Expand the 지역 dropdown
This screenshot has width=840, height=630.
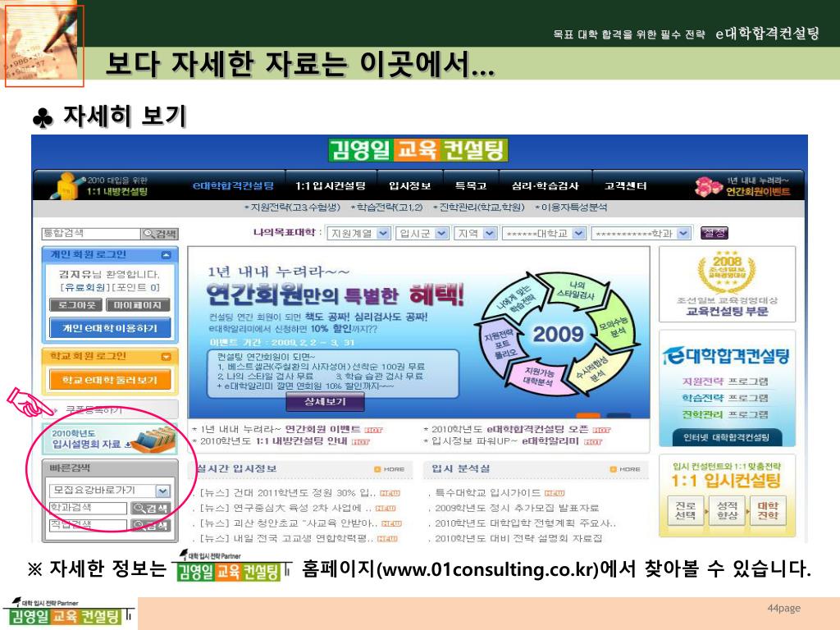pos(476,234)
